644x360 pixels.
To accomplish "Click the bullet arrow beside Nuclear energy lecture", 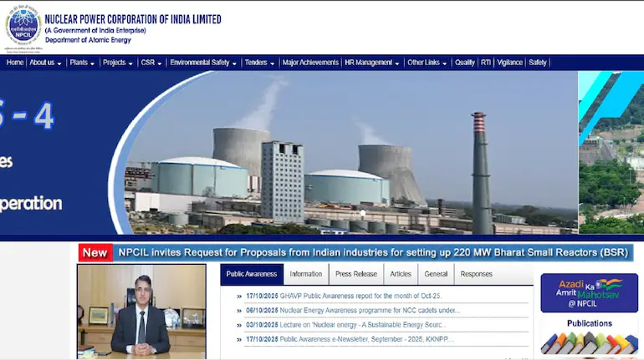I will point(238,325).
